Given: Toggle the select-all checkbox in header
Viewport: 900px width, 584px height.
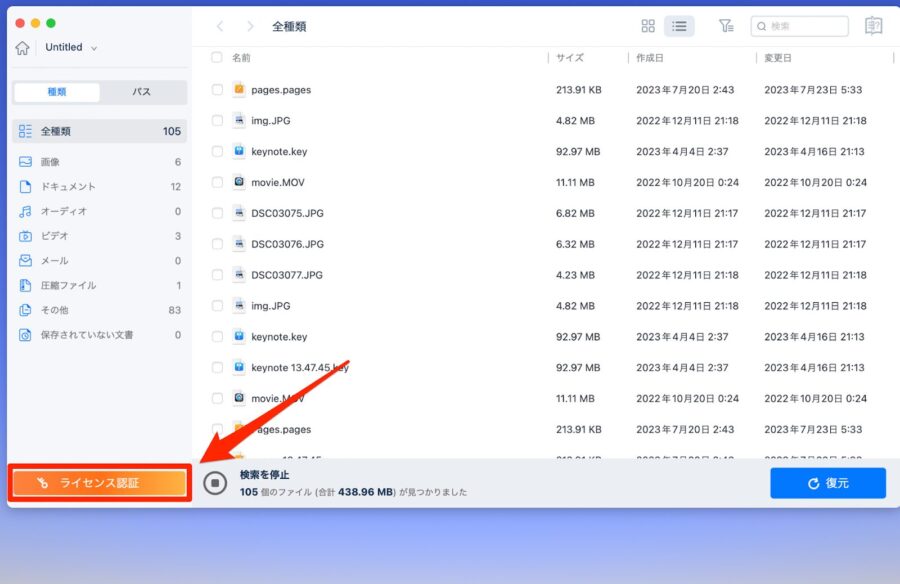Looking at the screenshot, I should 216,57.
